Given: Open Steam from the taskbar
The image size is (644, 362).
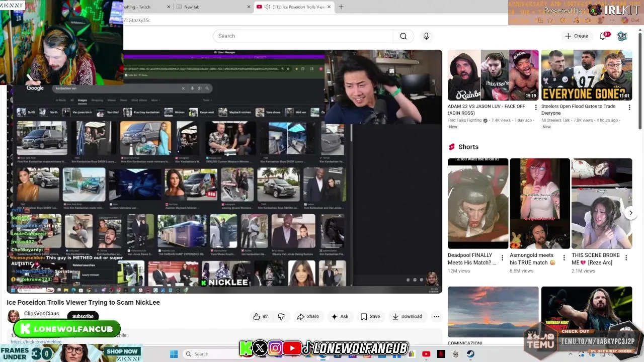Looking at the screenshot, I should pyautogui.click(x=470, y=354).
